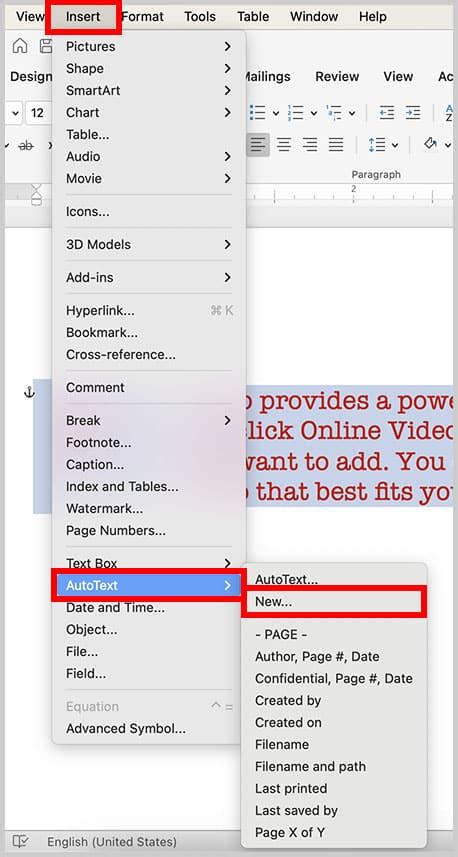Screen dimensions: 458x857
Task: Select Add-ins menu entry
Action: tap(149, 277)
